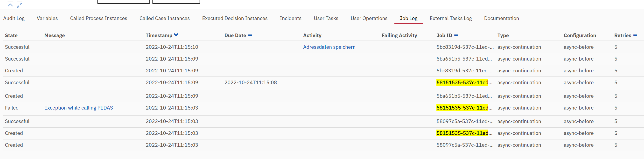Click the Type column header

tap(503, 35)
